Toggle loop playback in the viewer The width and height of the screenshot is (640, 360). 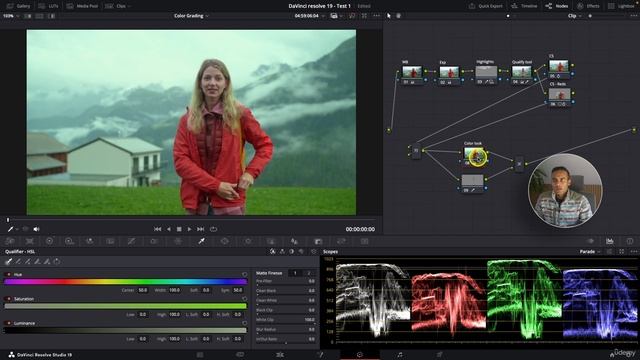point(213,229)
